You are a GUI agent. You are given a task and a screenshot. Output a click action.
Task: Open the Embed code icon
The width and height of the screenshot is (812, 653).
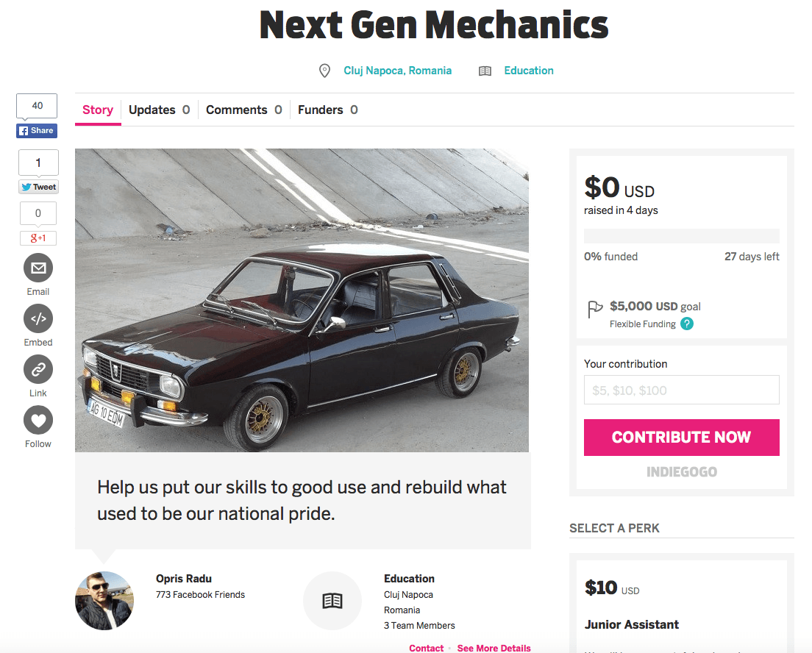[x=38, y=318]
